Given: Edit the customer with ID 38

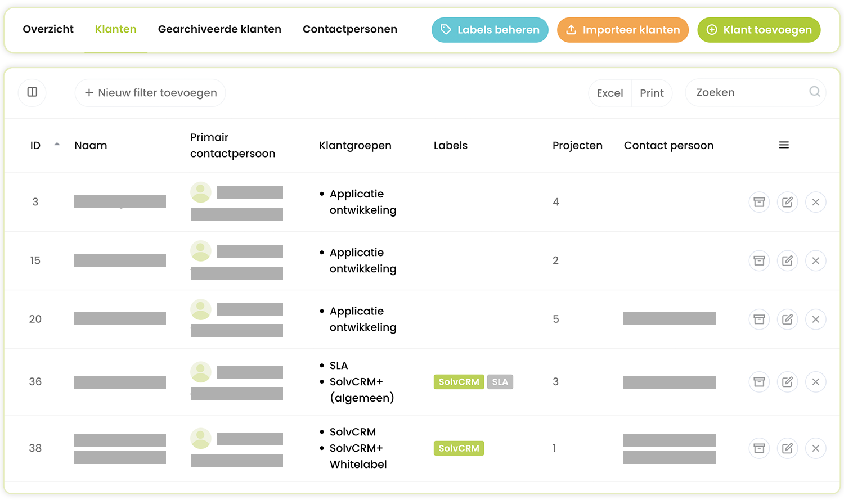Looking at the screenshot, I should pos(787,448).
